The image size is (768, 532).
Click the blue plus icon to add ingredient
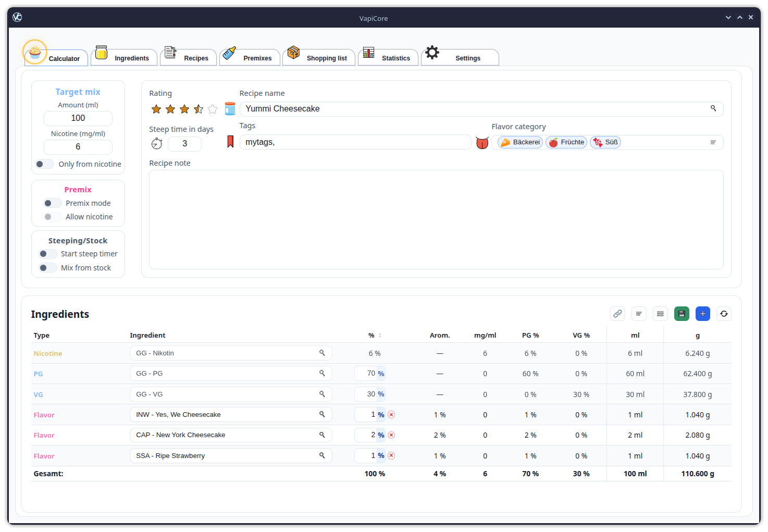pos(703,314)
